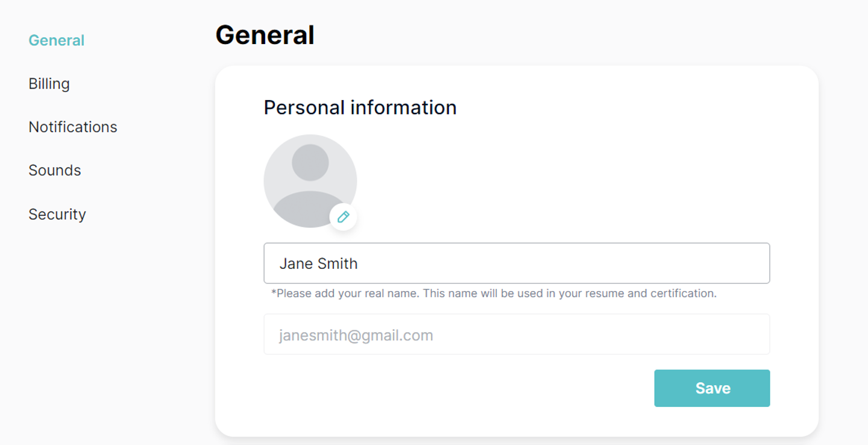Open the Security settings section
Image resolution: width=868 pixels, height=445 pixels.
(x=57, y=214)
